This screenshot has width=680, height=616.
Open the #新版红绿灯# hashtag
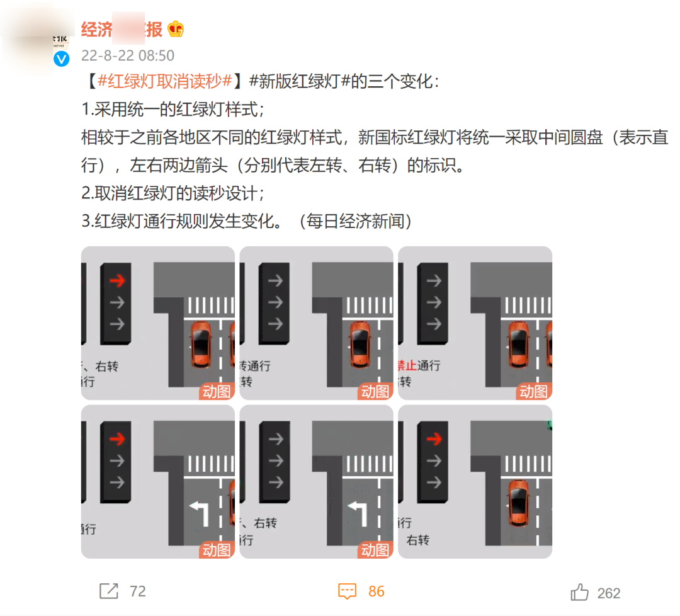tap(300, 81)
